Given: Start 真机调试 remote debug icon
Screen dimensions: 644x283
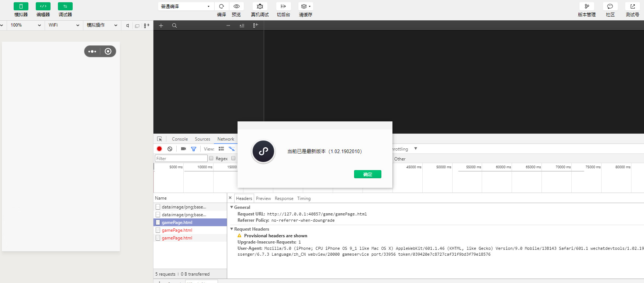Looking at the screenshot, I should 260,6.
